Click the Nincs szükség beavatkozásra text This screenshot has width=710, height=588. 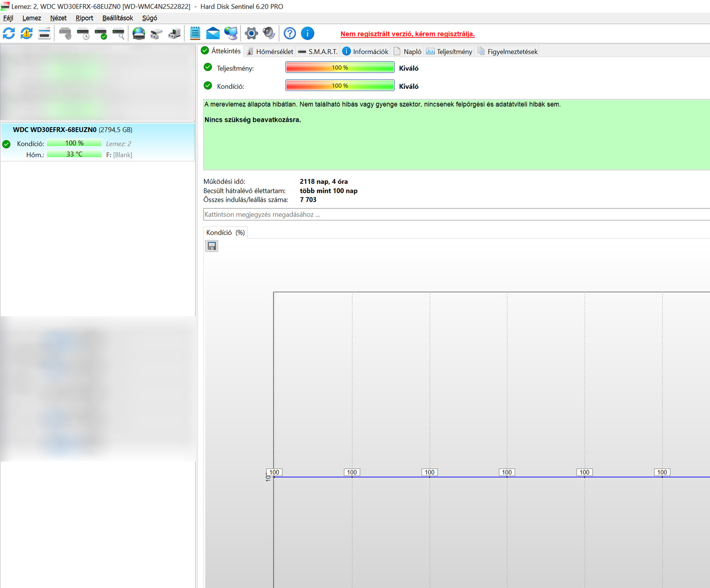(253, 120)
